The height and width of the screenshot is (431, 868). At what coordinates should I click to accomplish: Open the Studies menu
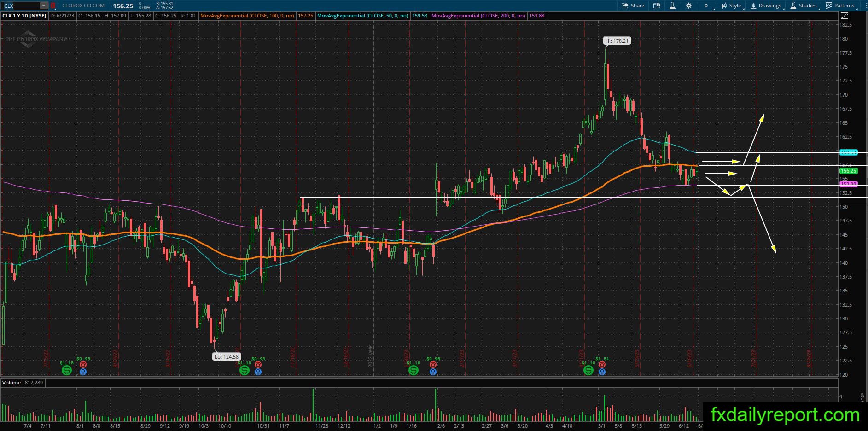(x=804, y=6)
